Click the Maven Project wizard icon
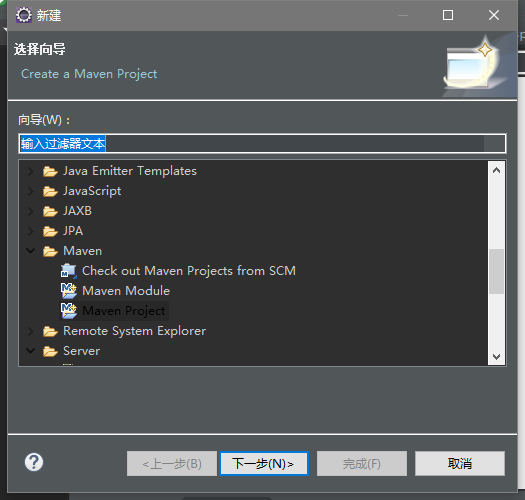This screenshot has width=525, height=500. pos(69,311)
